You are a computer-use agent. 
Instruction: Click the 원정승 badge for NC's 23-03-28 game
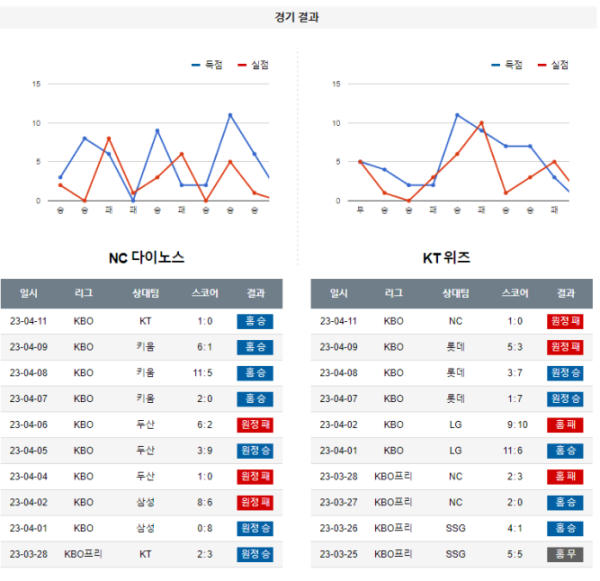[x=255, y=554]
